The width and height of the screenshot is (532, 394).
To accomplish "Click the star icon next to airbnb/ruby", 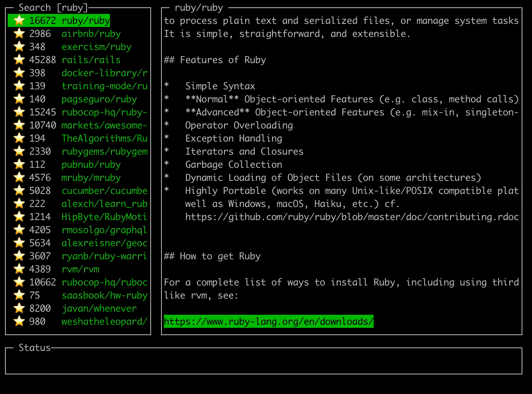I will [x=19, y=33].
